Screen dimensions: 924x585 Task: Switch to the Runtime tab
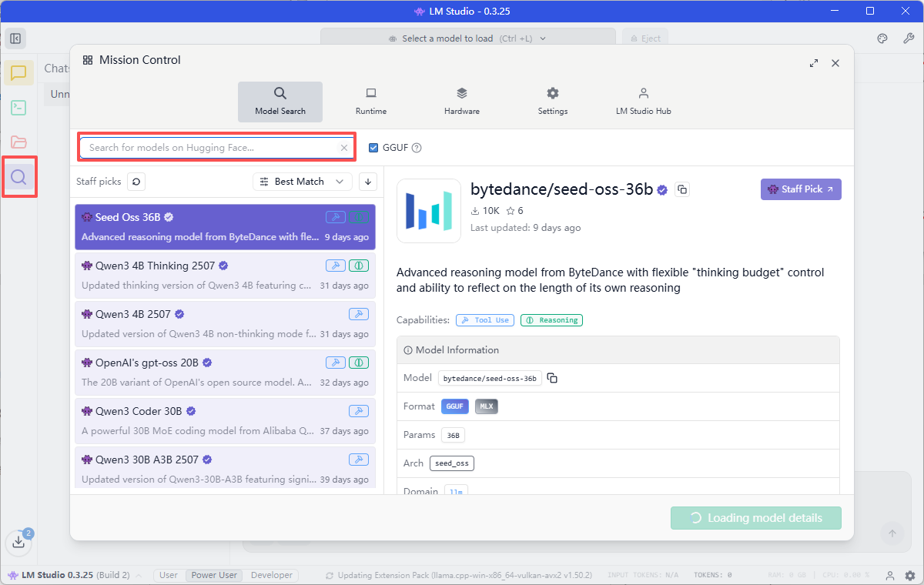click(x=371, y=102)
